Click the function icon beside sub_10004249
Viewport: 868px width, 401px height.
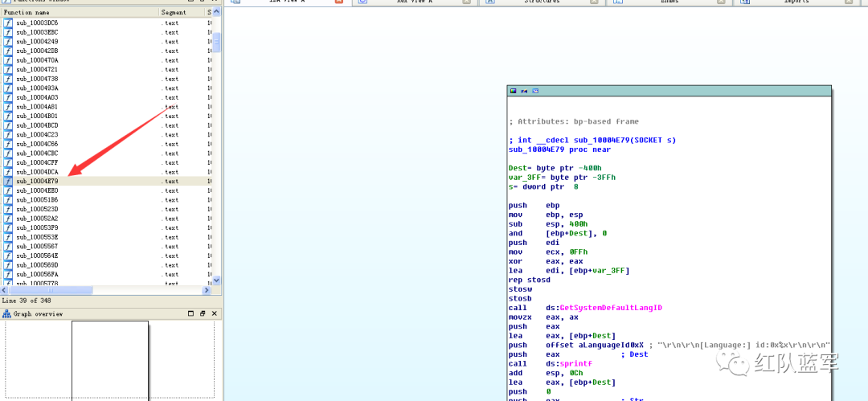(x=8, y=42)
